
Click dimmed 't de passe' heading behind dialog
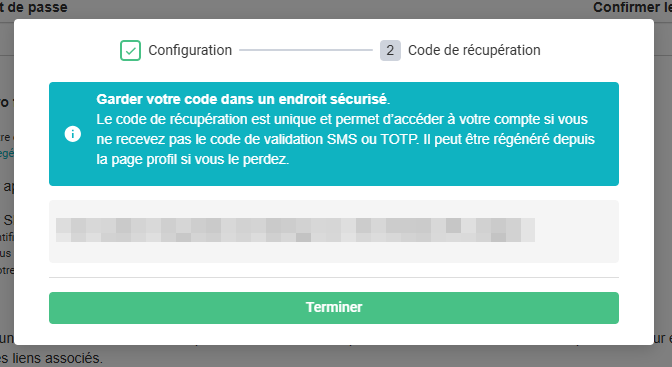[33, 7]
